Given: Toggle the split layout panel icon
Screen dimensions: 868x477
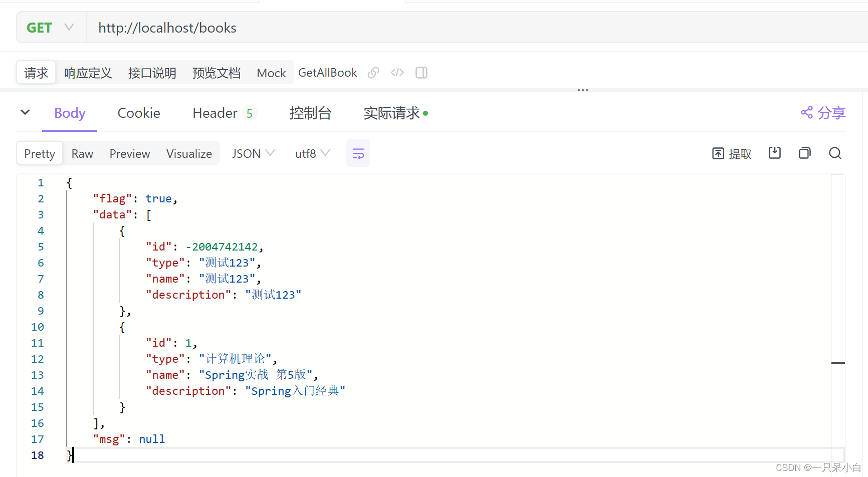Looking at the screenshot, I should click(421, 73).
